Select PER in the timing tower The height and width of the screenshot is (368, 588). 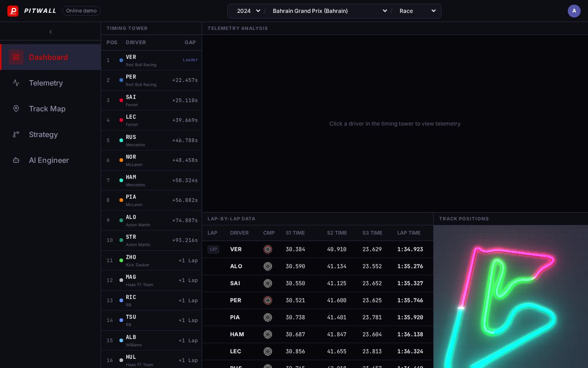[151, 80]
